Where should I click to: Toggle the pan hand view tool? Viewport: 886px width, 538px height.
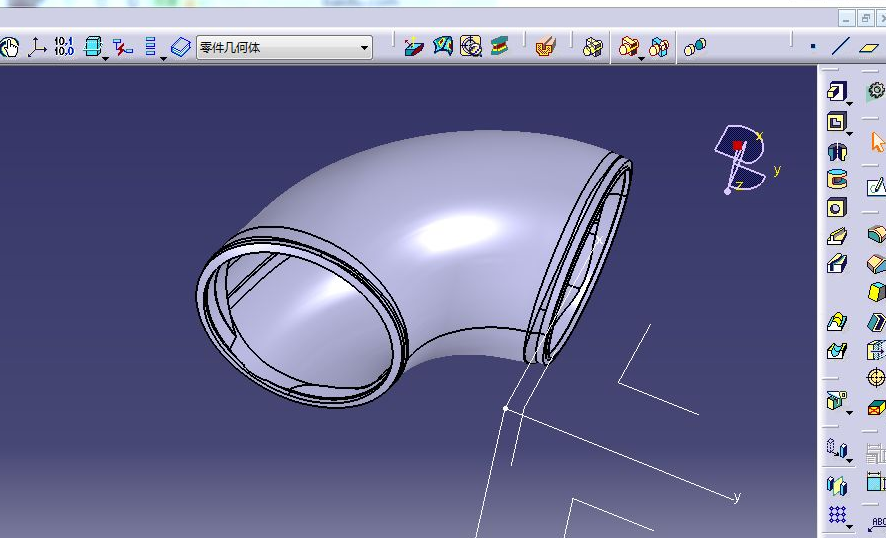pyautogui.click(x=10, y=47)
